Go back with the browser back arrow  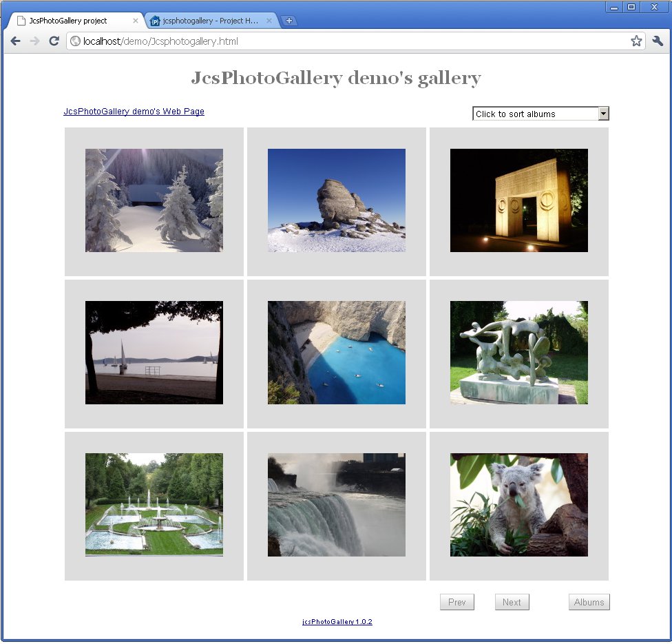[x=15, y=41]
